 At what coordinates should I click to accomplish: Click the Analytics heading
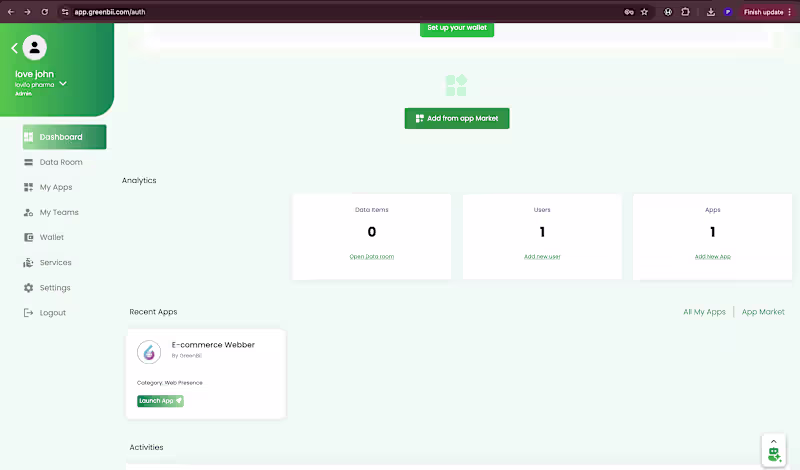point(139,181)
